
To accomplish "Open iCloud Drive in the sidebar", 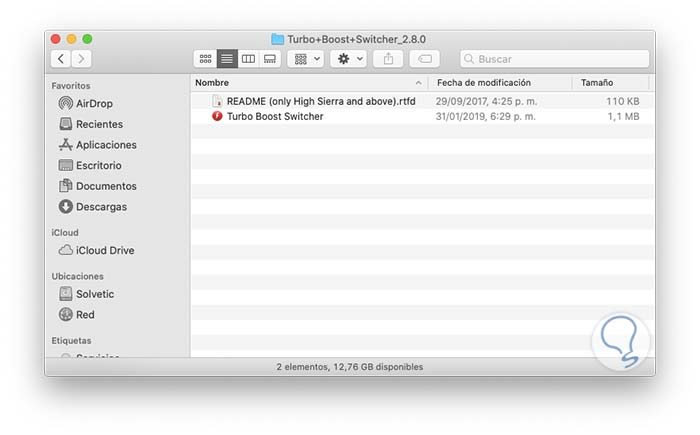I will click(x=96, y=250).
